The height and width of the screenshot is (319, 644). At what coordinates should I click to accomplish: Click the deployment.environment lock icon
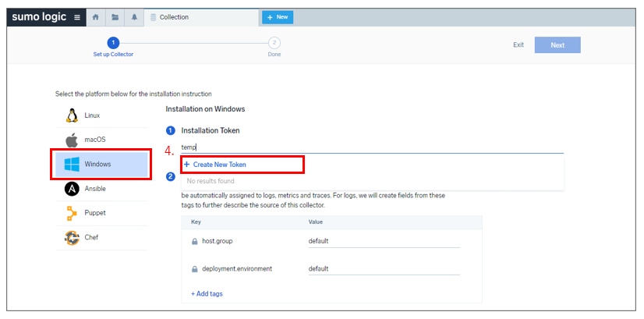[195, 269]
